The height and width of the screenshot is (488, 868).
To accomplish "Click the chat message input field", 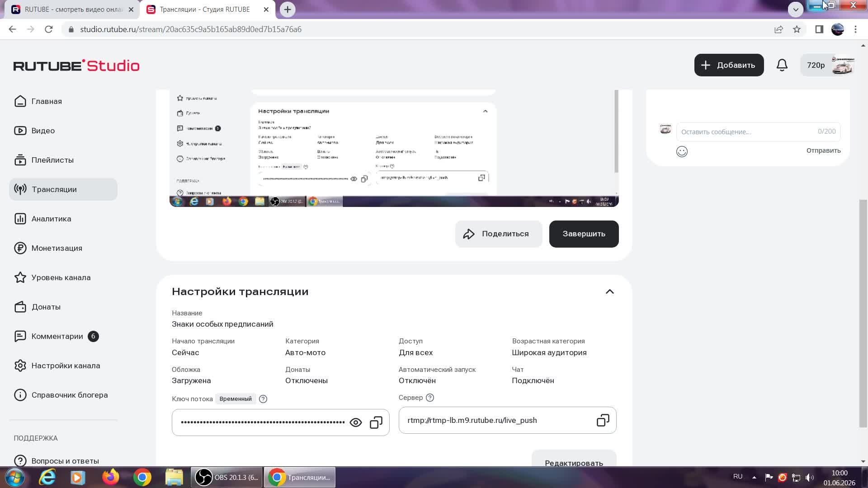I will click(758, 131).
